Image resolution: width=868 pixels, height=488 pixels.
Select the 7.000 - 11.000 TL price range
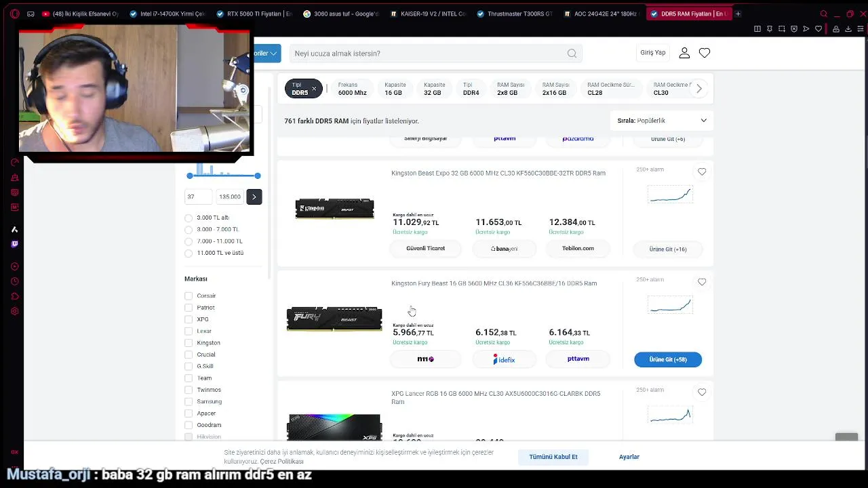coord(189,241)
